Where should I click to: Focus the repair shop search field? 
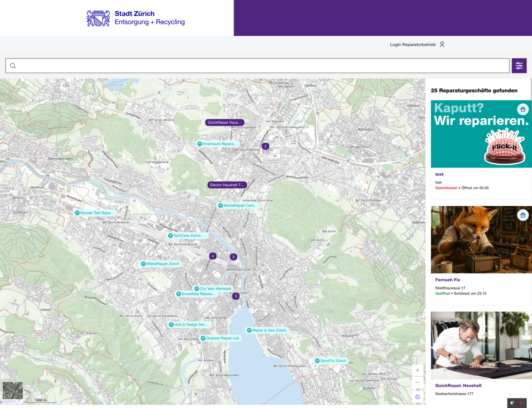(257, 65)
